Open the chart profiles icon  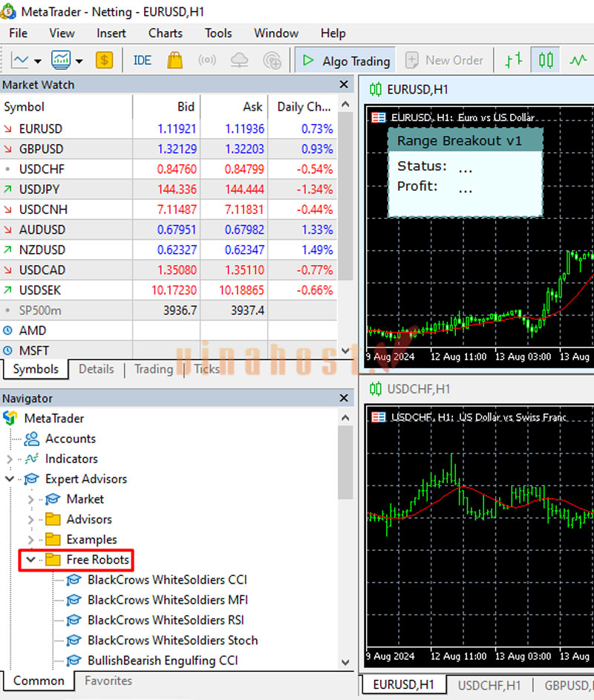[61, 60]
